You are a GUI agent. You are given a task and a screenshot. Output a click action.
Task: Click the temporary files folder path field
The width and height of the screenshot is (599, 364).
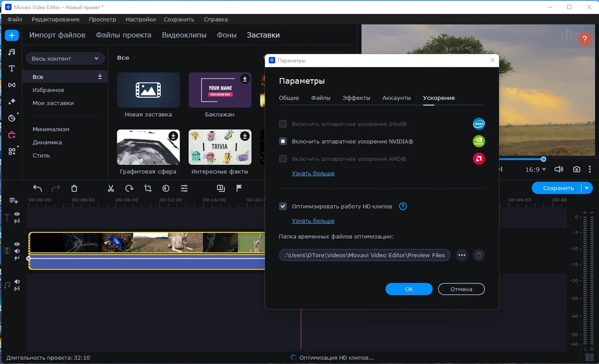365,255
